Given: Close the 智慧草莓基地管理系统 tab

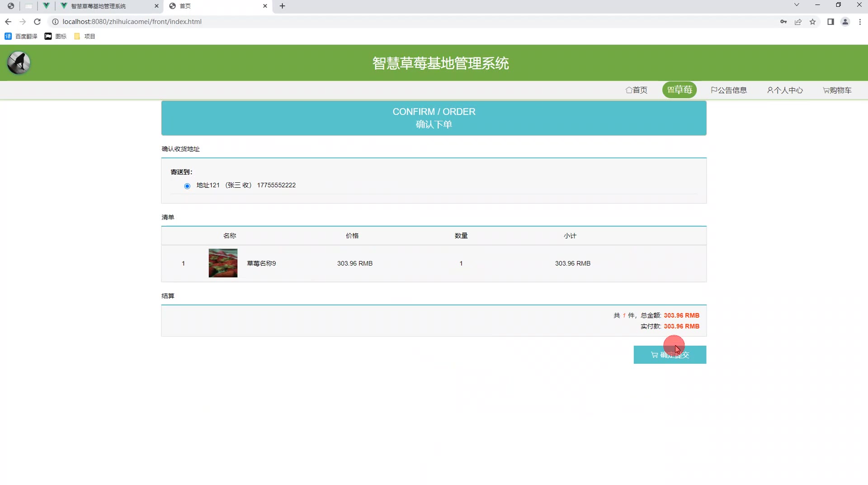Looking at the screenshot, I should pyautogui.click(x=156, y=6).
